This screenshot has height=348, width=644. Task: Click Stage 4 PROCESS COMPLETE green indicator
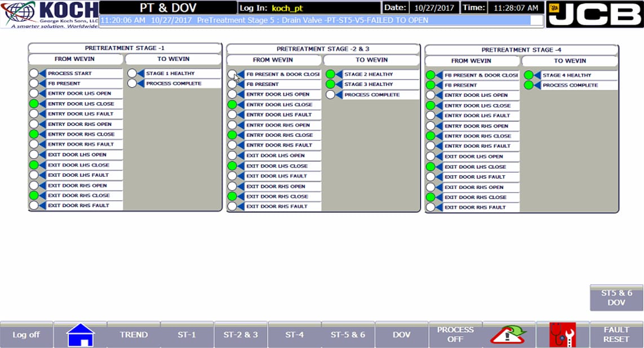click(528, 85)
